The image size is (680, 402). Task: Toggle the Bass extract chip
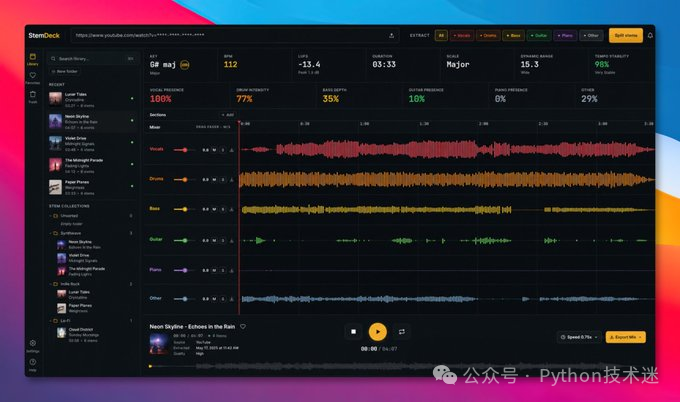513,36
